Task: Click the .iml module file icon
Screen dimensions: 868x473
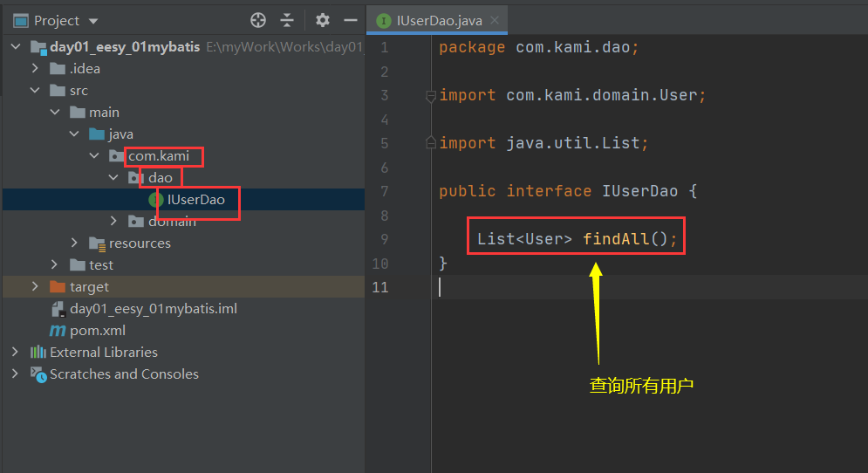Action: coord(58,309)
